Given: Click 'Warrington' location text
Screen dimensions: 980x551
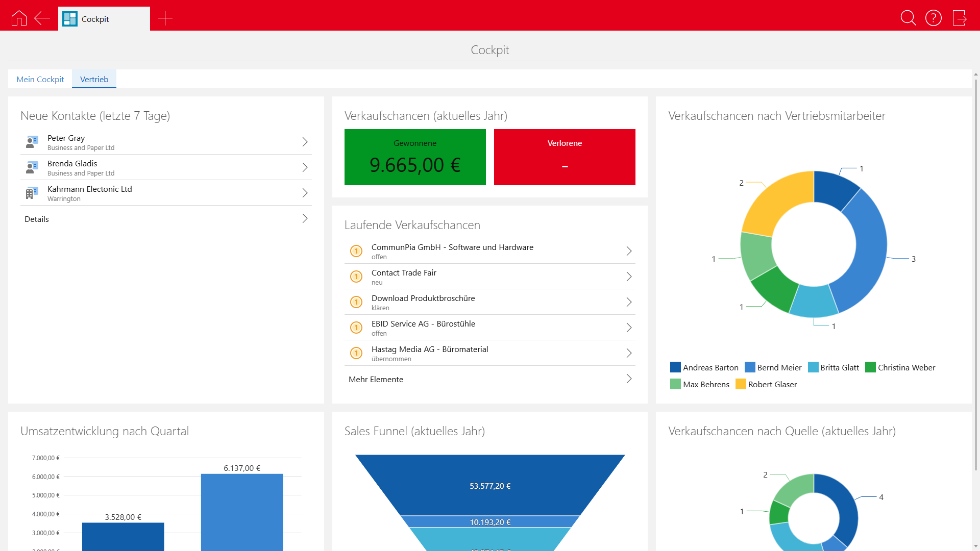Looking at the screenshot, I should coord(64,199).
